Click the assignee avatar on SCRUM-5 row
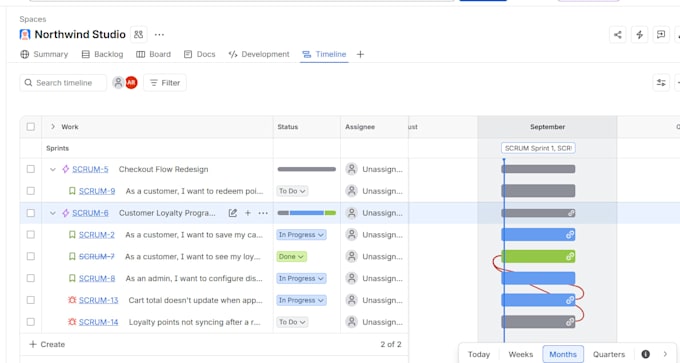Viewport: 680px width, 363px height. click(x=351, y=169)
